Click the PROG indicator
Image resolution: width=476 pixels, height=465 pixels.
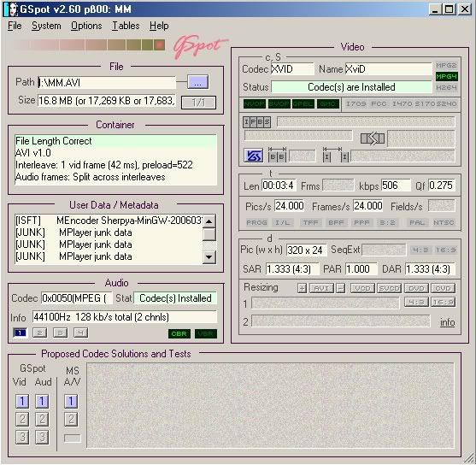(256, 222)
